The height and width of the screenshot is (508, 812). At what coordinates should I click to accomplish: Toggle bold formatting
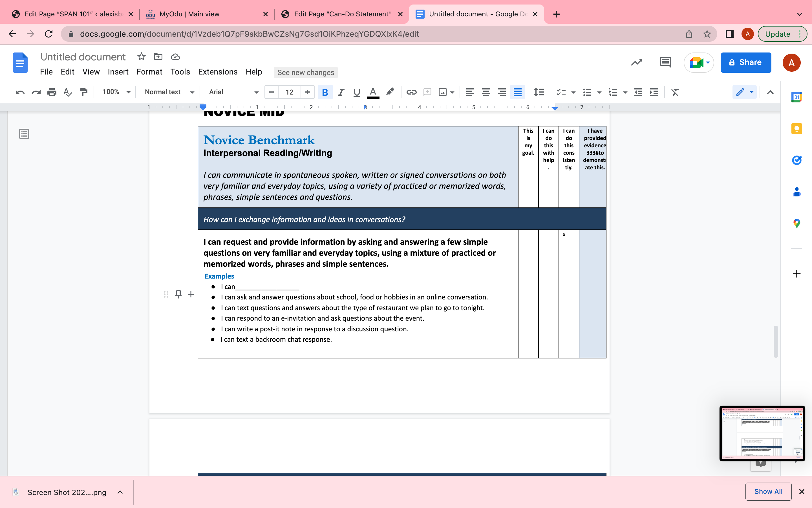tap(325, 92)
